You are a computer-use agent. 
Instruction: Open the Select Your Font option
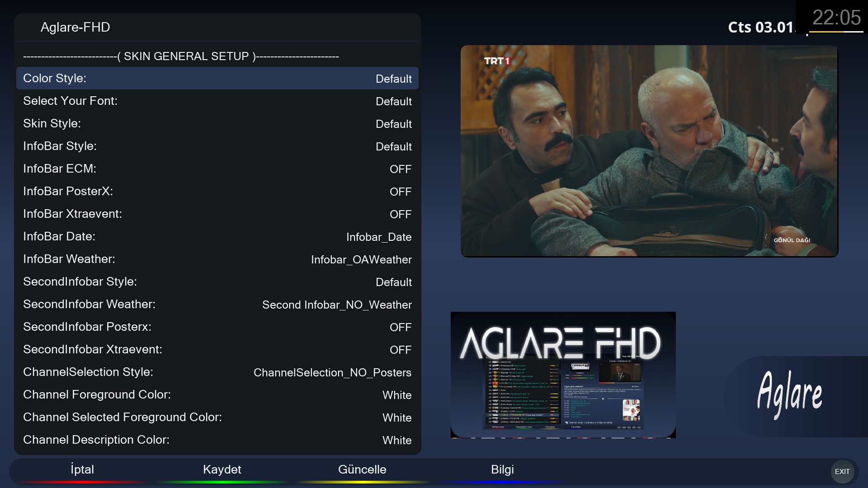coord(217,101)
